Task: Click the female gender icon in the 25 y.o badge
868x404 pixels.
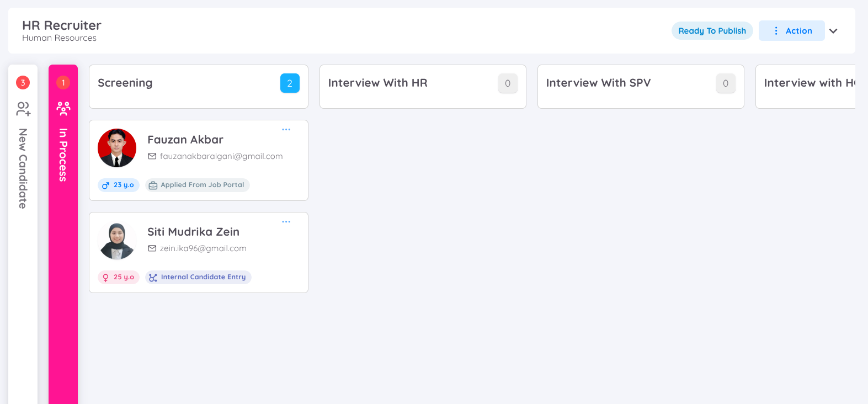Action: [106, 278]
